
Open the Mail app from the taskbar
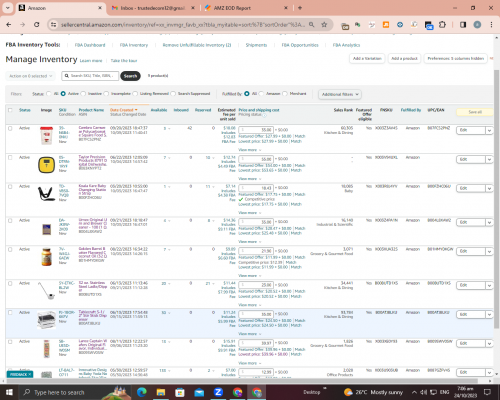click(199, 392)
